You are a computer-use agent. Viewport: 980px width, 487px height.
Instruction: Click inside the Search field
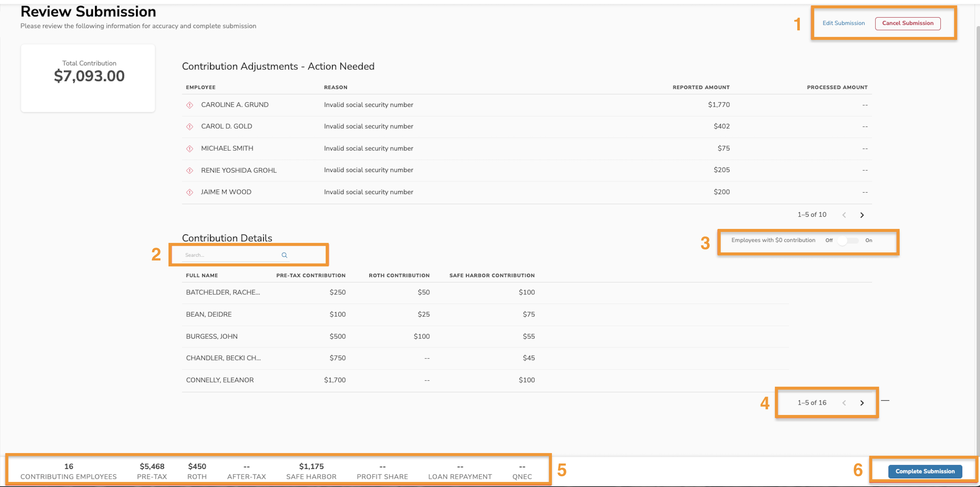[x=228, y=255]
